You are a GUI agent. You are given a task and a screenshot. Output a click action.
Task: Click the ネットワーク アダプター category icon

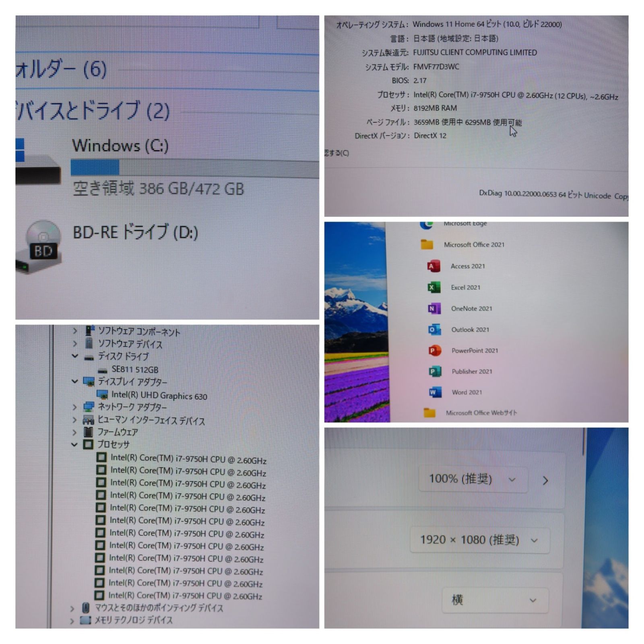[89, 407]
